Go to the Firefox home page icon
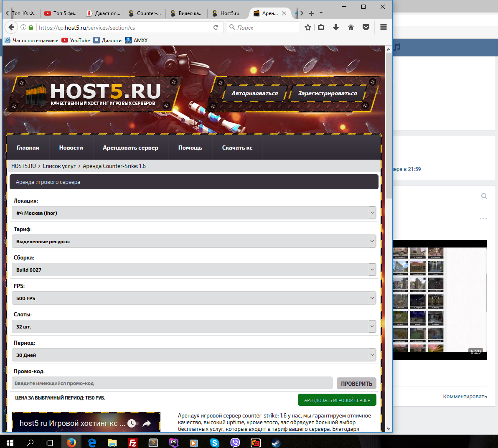 pos(351,27)
